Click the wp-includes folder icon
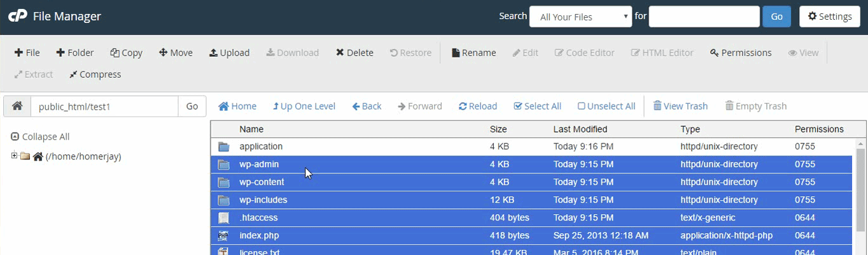 coord(223,200)
